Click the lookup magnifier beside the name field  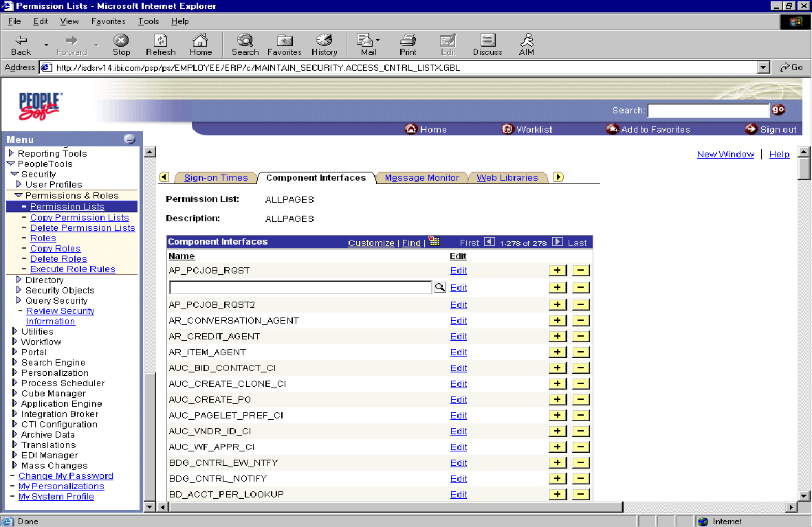click(440, 287)
